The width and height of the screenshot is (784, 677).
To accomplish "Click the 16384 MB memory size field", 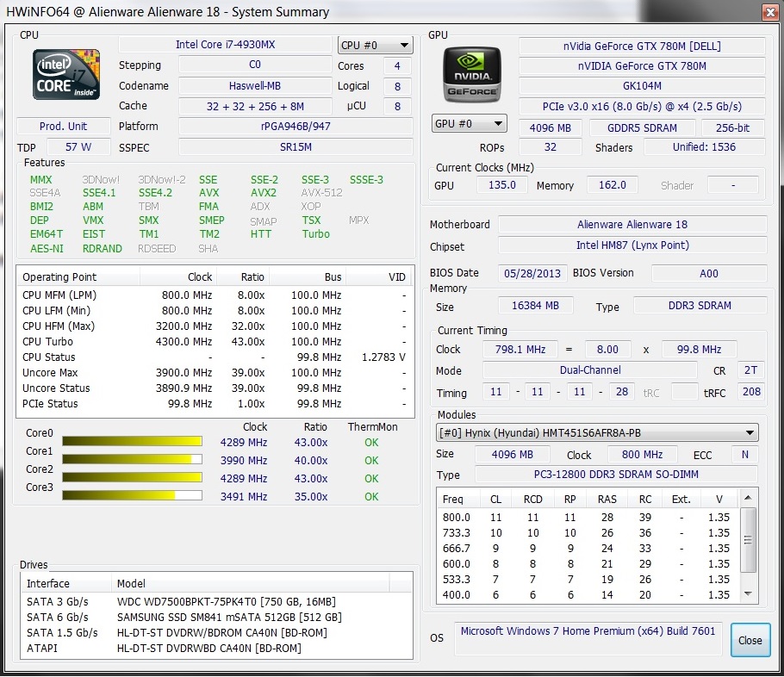I will coord(536,305).
